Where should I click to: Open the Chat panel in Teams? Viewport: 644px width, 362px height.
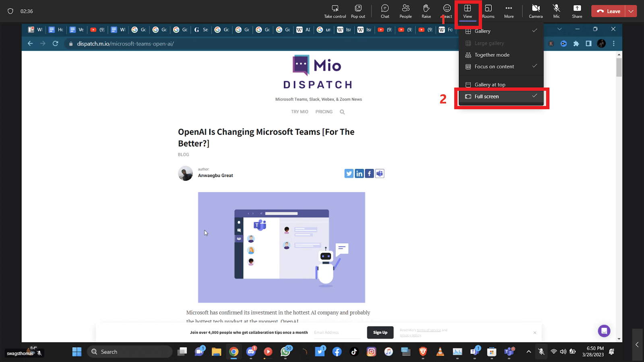385,11
